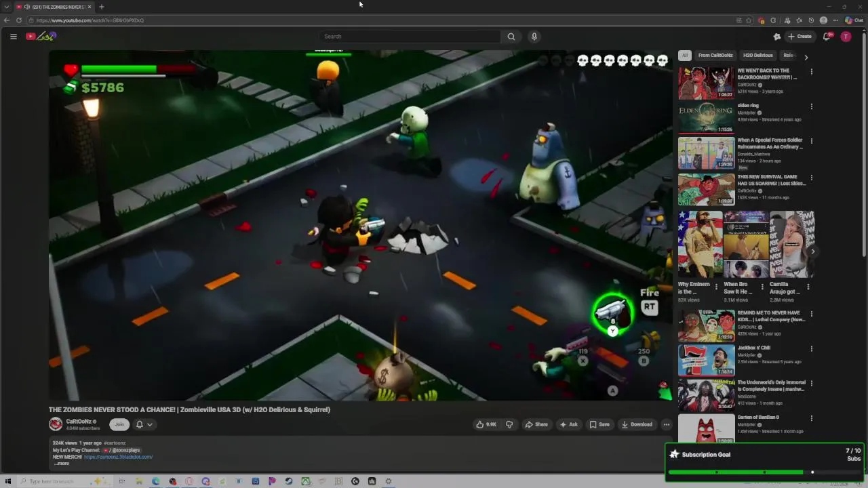Open options for Special Forces Soldier video
The height and width of the screenshot is (488, 868).
[x=812, y=142]
